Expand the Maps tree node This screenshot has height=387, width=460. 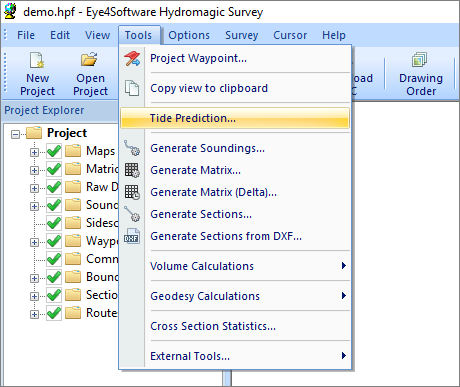pos(34,152)
